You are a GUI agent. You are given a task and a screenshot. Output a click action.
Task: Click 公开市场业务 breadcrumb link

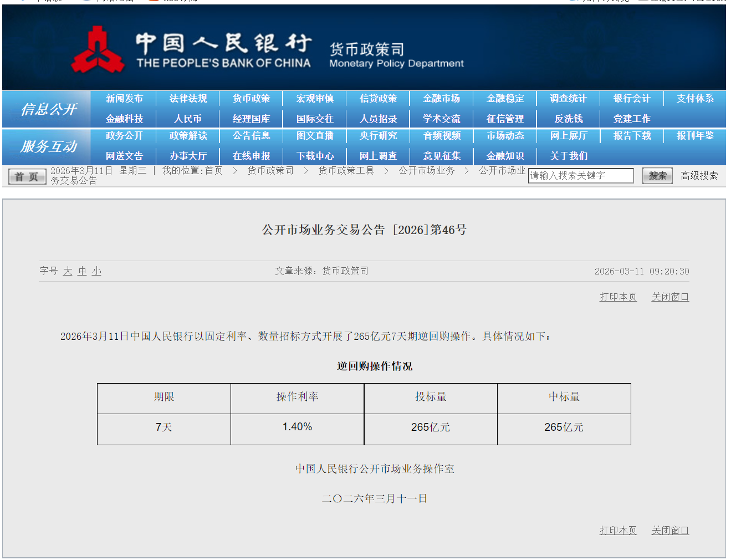pyautogui.click(x=426, y=171)
